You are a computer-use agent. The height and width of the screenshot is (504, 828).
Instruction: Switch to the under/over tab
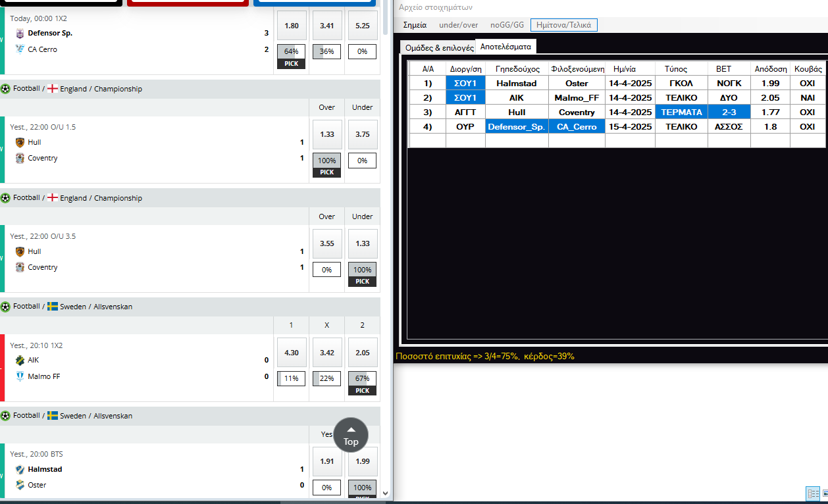tap(459, 25)
